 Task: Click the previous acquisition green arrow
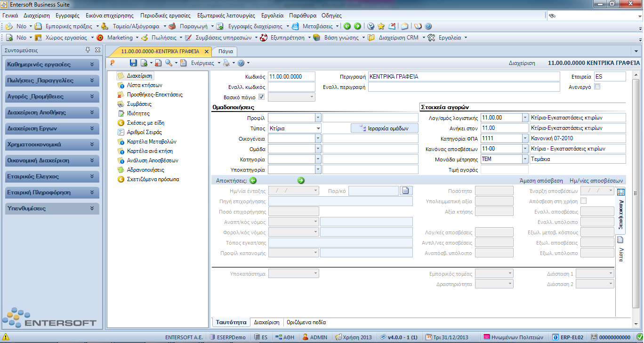(x=253, y=180)
